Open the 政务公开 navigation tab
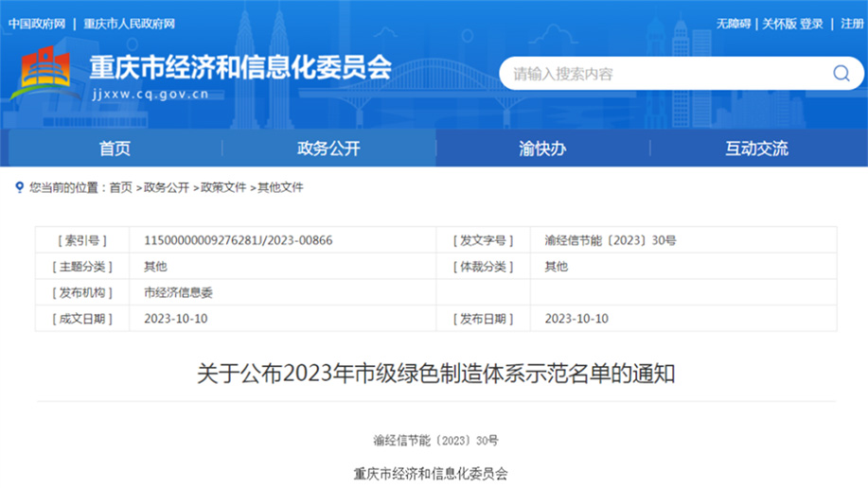Viewport: 868px width, 488px height. (x=328, y=148)
